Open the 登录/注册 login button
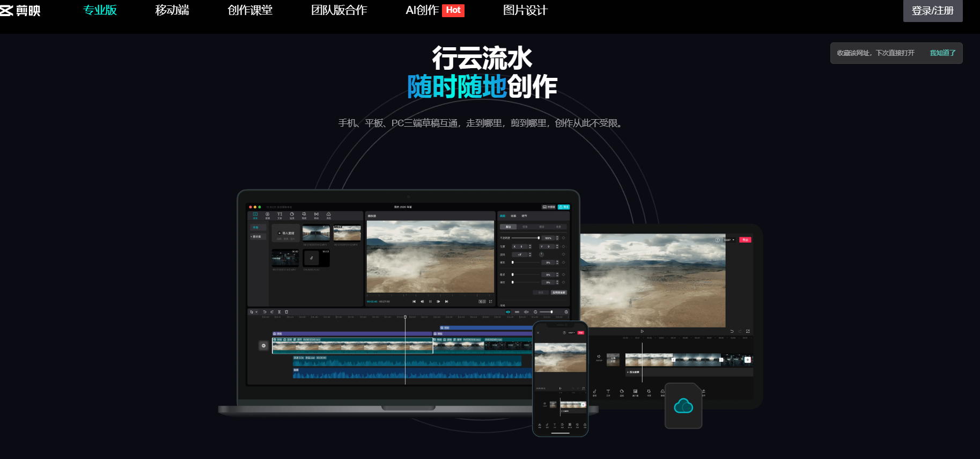 point(932,11)
